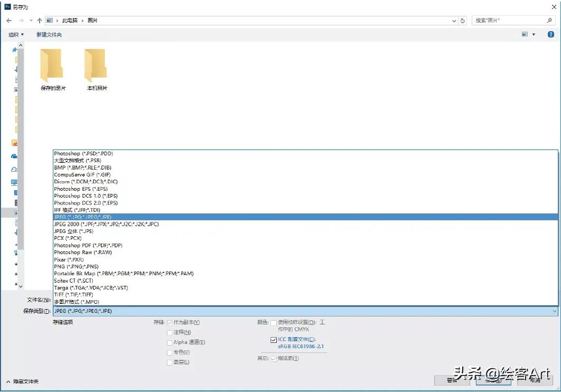Screen dimensions: 561x392
Task: Click the 警告 button
Action: pyautogui.click(x=452, y=380)
